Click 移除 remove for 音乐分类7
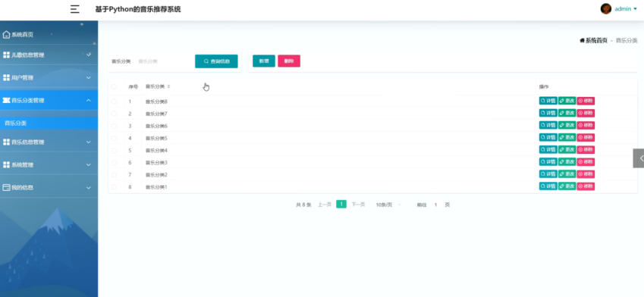The width and height of the screenshot is (644, 297). (586, 113)
